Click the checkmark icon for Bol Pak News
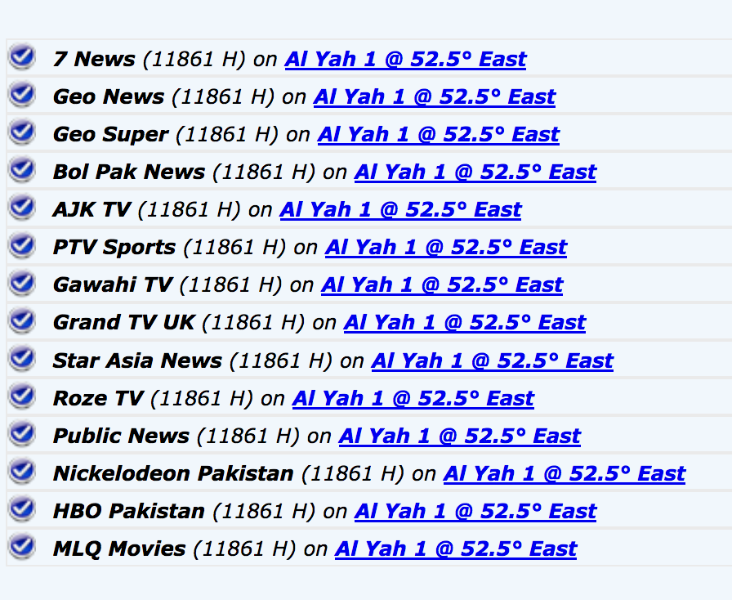 point(22,170)
